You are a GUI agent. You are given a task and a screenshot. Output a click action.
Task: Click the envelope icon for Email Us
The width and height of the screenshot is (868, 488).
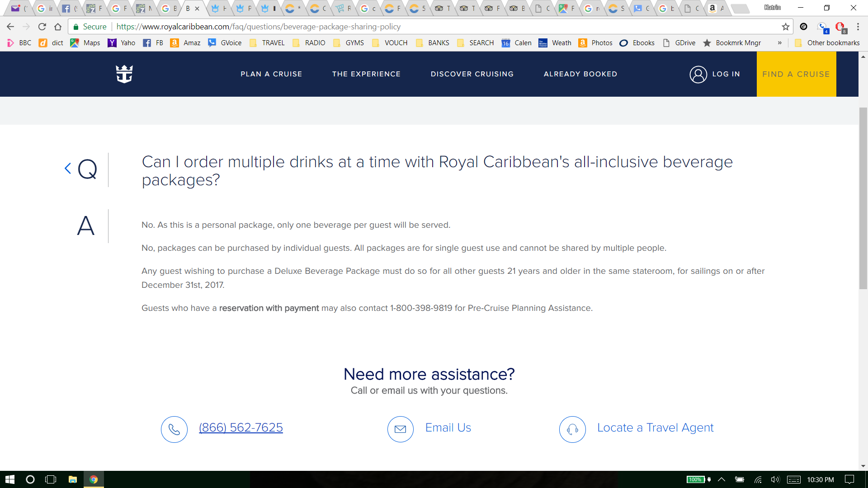pyautogui.click(x=400, y=429)
